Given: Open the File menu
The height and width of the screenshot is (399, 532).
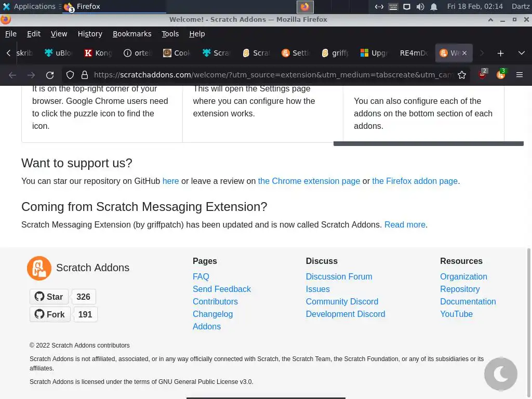Looking at the screenshot, I should pyautogui.click(x=11, y=34).
